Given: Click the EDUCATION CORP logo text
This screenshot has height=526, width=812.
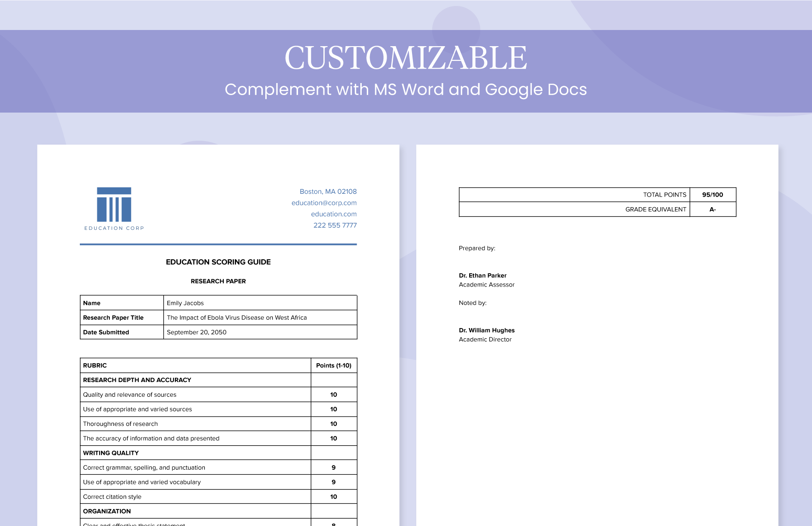Looking at the screenshot, I should click(x=114, y=228).
